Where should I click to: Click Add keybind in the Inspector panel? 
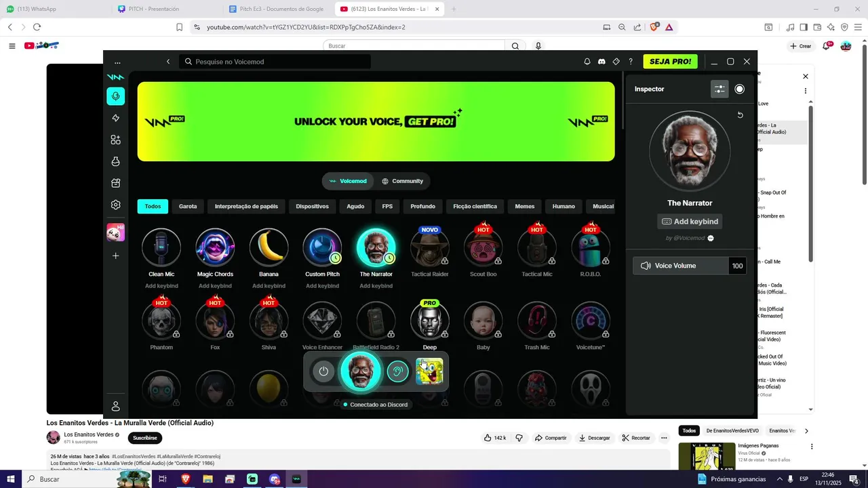click(690, 222)
